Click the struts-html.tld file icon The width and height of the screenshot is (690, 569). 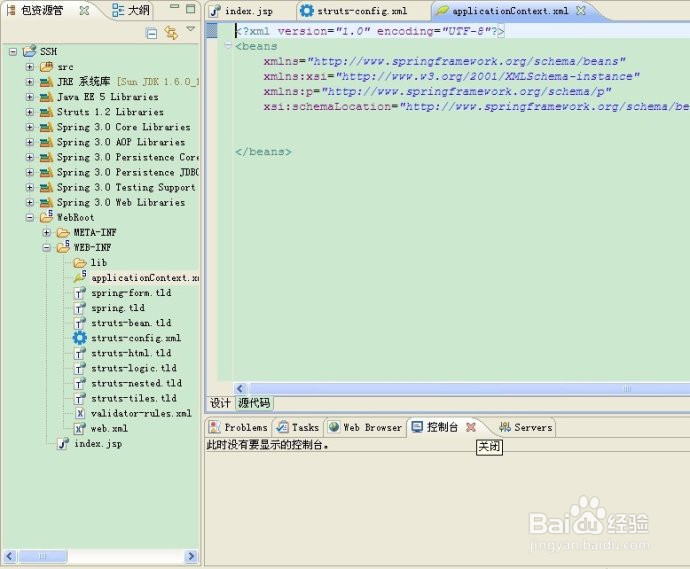[x=80, y=353]
